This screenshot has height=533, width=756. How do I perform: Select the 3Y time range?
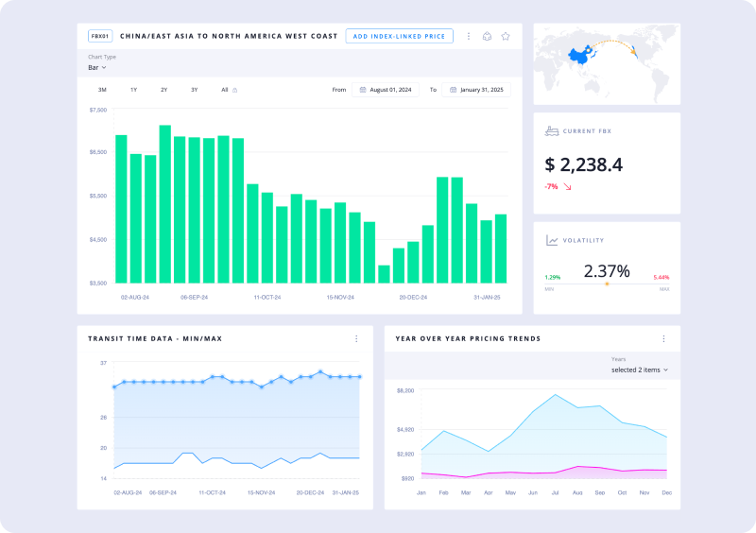pos(194,90)
